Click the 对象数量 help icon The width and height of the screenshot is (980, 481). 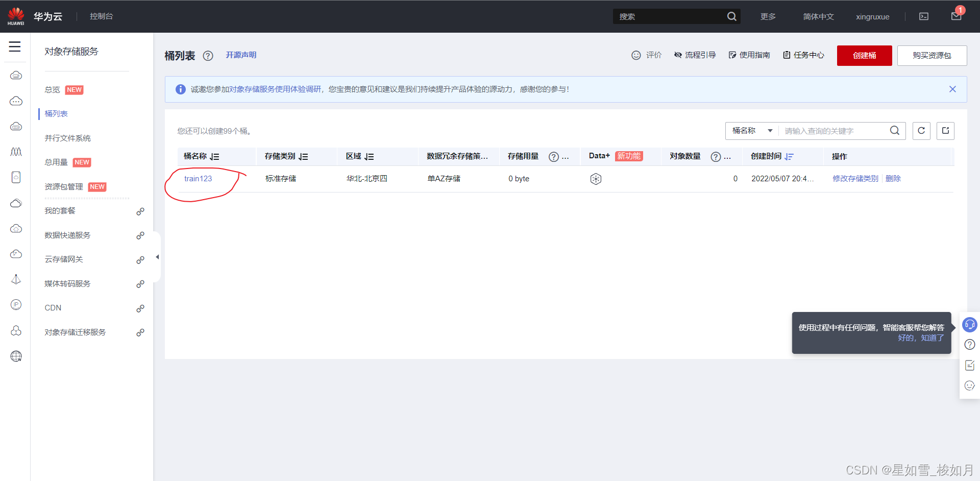716,157
